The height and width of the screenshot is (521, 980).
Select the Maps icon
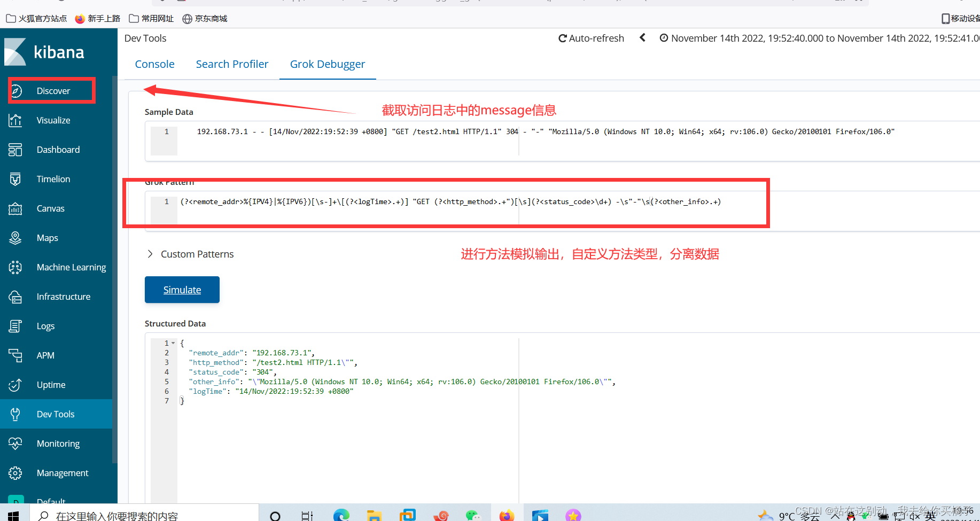pyautogui.click(x=47, y=237)
